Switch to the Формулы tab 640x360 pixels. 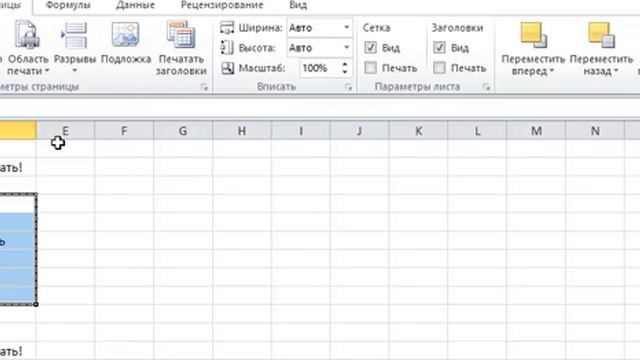68,5
